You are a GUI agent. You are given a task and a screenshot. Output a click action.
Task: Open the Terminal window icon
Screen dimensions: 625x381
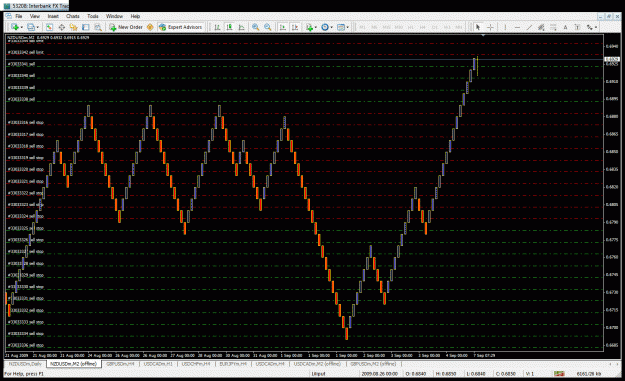click(x=86, y=27)
